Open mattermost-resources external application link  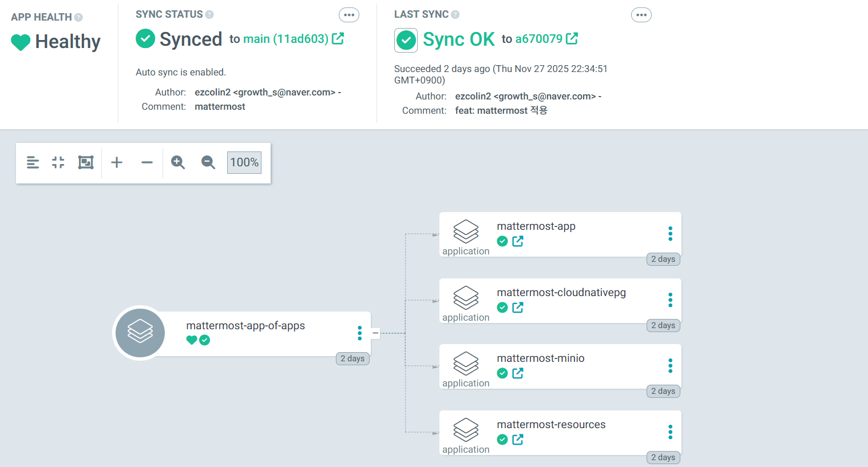(518, 440)
